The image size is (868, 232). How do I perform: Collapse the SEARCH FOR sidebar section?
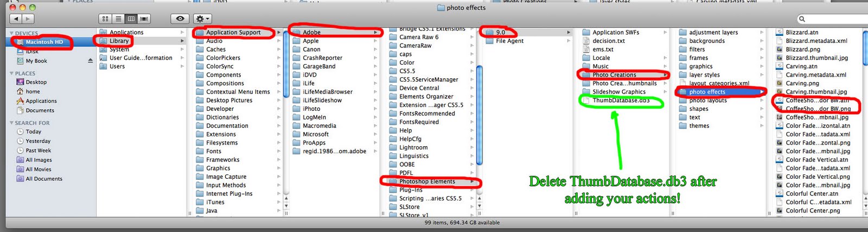click(x=11, y=123)
